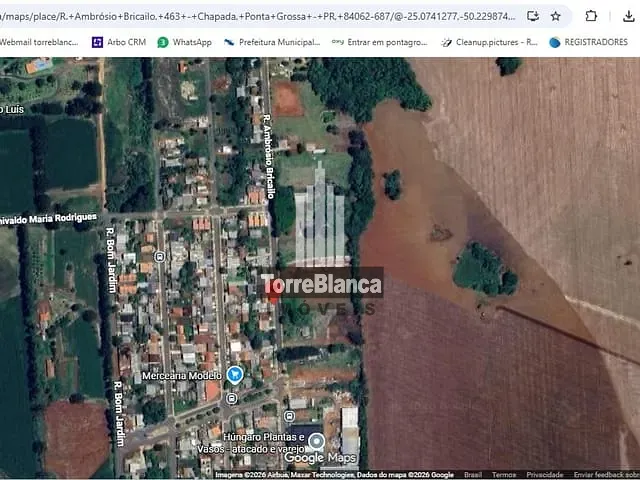Select the Mercearia Modelo shopping cart pin

click(235, 374)
